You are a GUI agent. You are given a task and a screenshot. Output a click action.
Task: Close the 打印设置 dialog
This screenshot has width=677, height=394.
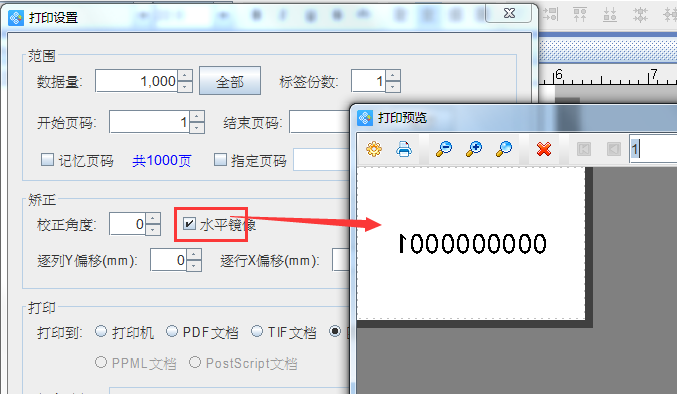(x=509, y=13)
